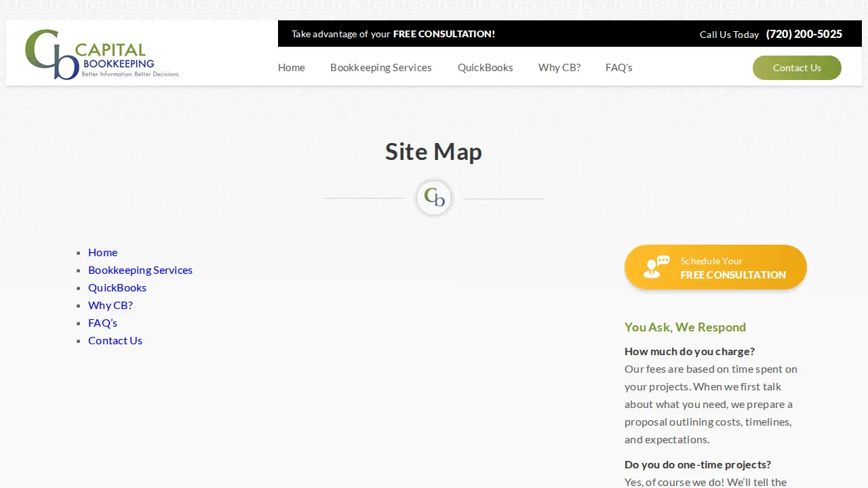Open Home in the top navigation menu

point(292,68)
